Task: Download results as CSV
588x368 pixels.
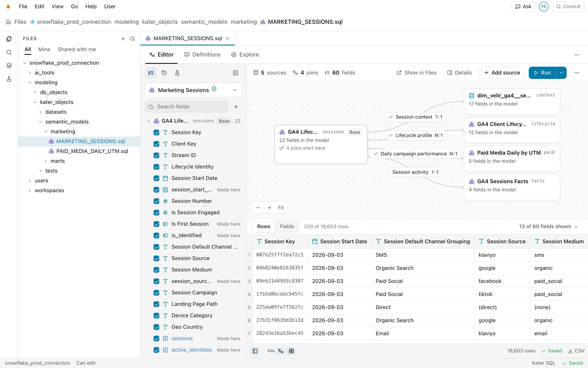Action: [576, 351]
